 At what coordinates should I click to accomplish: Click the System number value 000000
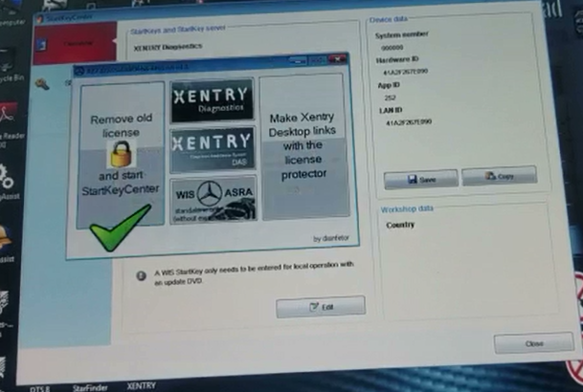[x=392, y=48]
